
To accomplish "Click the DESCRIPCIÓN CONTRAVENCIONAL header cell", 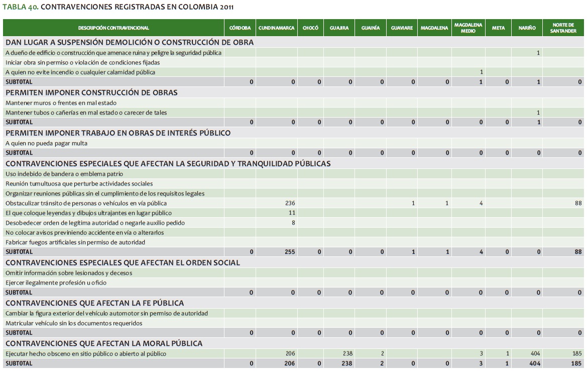I will [113, 28].
